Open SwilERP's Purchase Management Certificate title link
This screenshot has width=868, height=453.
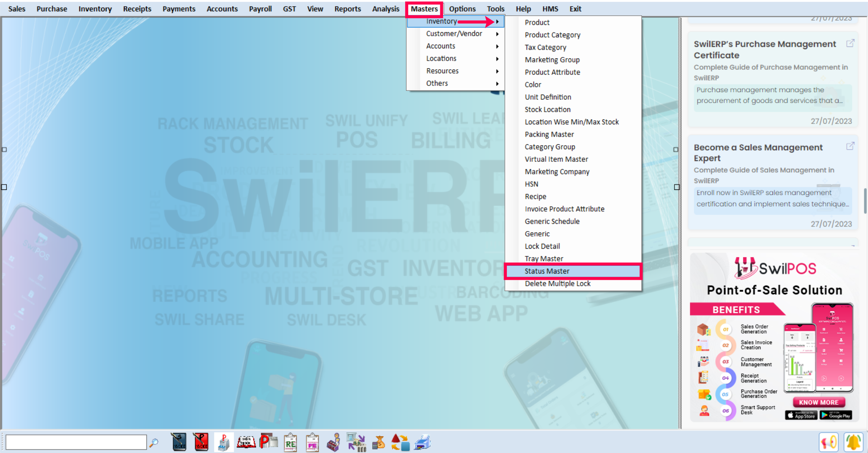pos(765,50)
